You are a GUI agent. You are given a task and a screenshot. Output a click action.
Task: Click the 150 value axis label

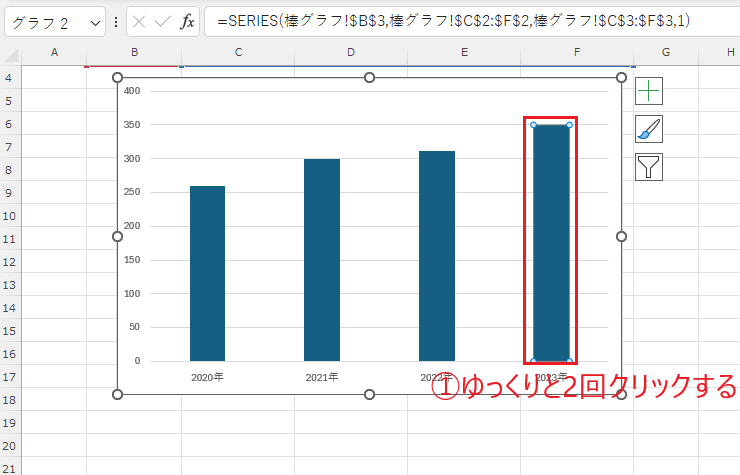[x=132, y=260]
